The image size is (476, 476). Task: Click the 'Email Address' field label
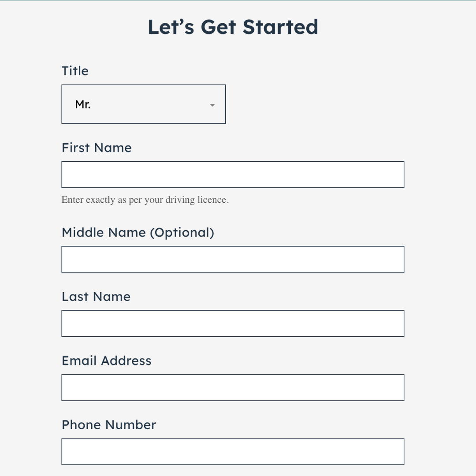[106, 361]
